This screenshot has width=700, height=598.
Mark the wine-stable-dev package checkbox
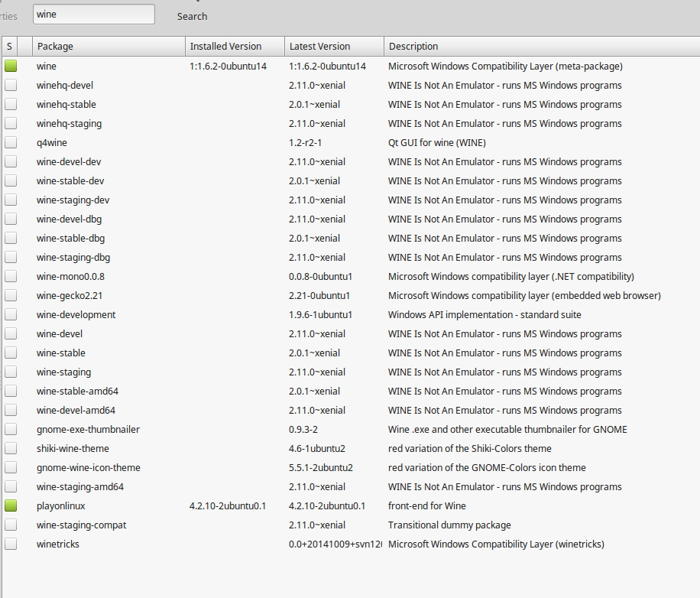tap(11, 181)
